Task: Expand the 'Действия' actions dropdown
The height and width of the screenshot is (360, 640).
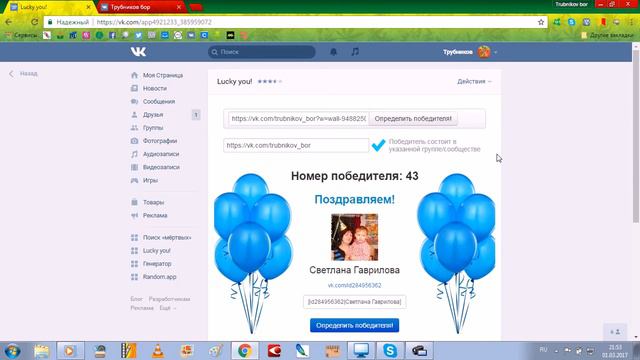Action: (x=474, y=81)
